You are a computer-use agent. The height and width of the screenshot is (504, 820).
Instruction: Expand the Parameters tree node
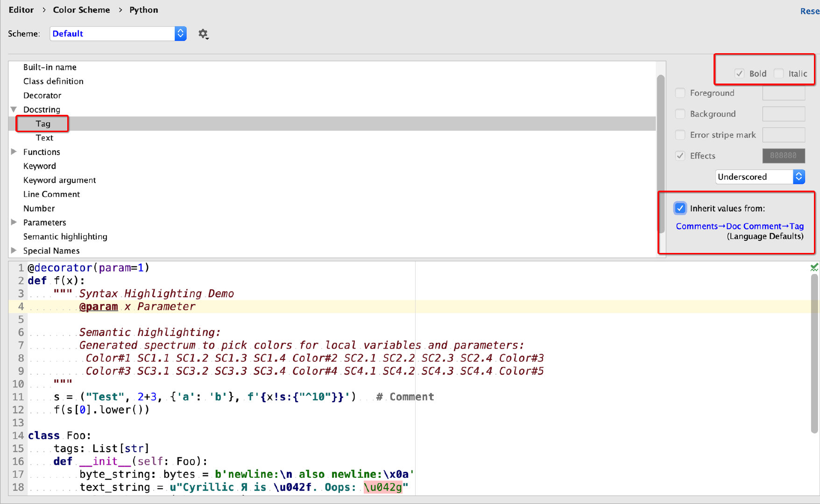click(14, 222)
